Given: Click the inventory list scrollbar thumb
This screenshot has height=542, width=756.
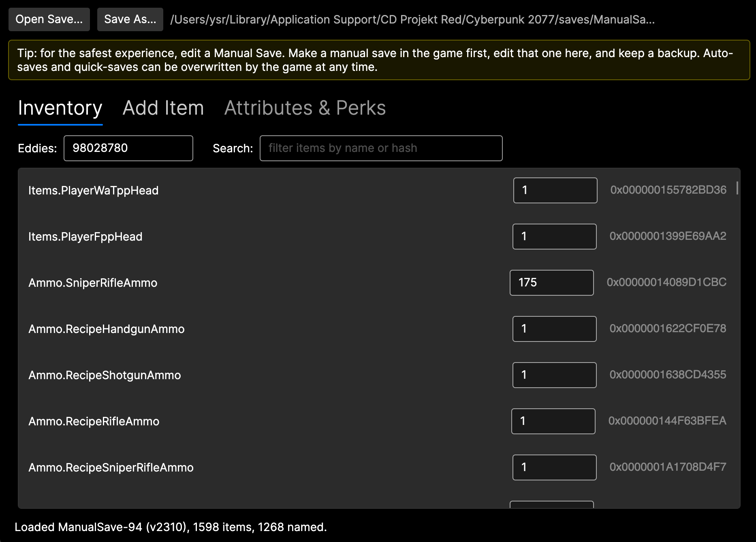Looking at the screenshot, I should (737, 188).
